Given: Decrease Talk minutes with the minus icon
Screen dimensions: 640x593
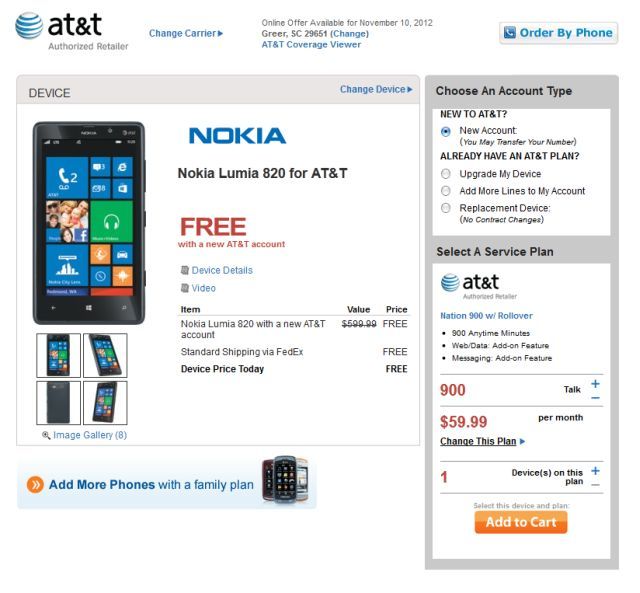Looking at the screenshot, I should (x=596, y=398).
